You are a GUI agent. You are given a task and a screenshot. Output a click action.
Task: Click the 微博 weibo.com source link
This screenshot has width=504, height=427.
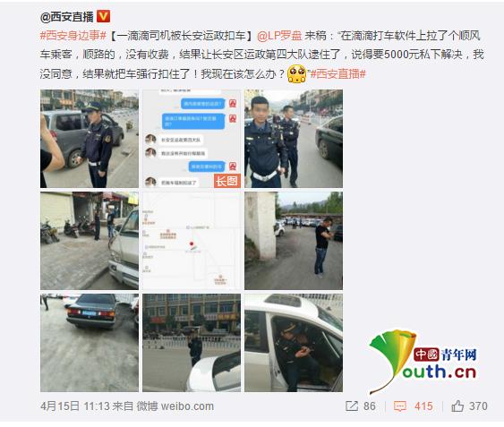(175, 406)
